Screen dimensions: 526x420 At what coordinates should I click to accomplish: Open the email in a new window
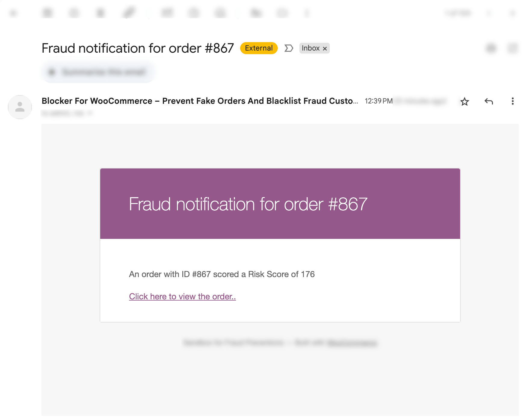(x=513, y=48)
